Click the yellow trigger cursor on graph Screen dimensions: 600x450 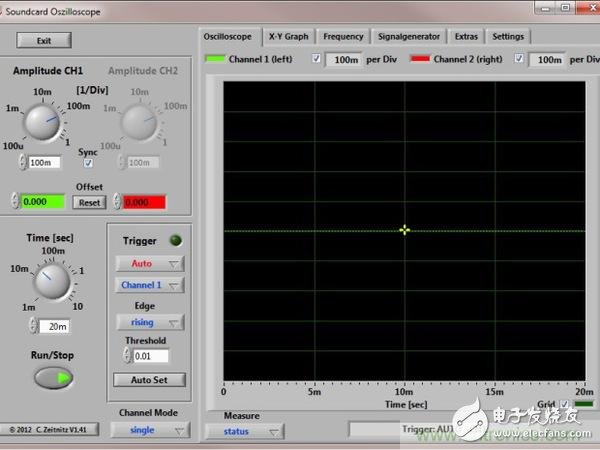click(x=405, y=229)
